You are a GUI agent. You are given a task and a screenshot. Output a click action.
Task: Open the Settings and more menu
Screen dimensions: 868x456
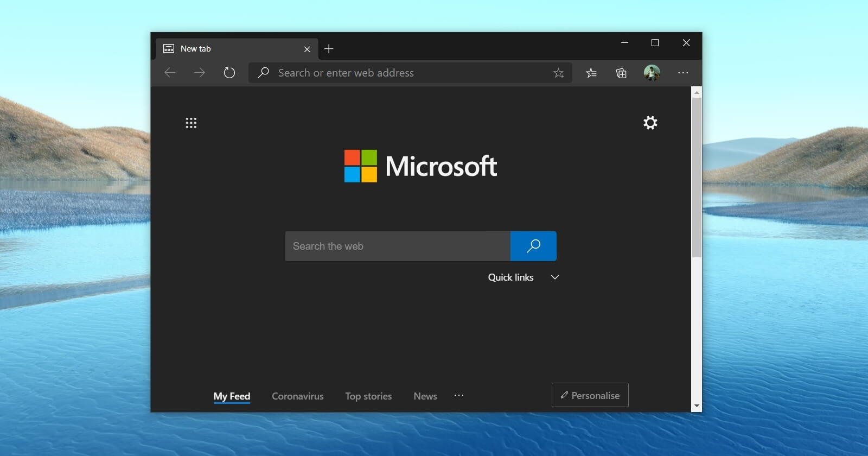coord(683,73)
